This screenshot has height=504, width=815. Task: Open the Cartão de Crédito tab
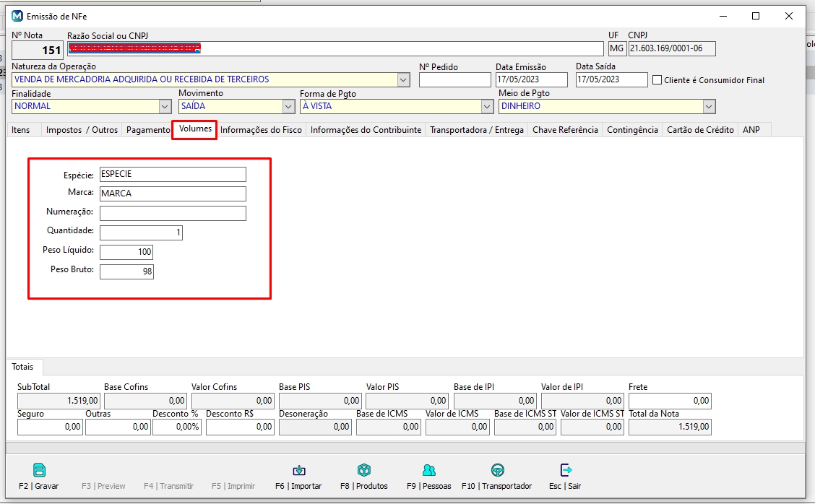pyautogui.click(x=699, y=130)
